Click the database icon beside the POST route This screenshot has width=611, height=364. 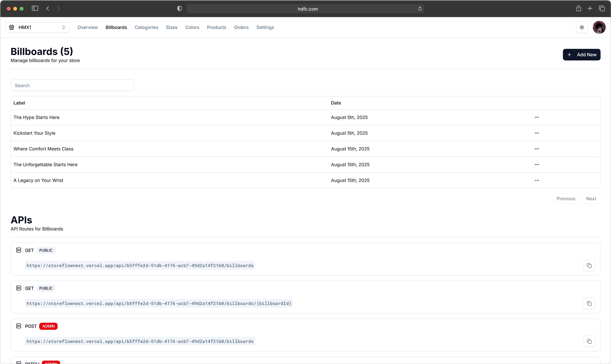pyautogui.click(x=19, y=326)
